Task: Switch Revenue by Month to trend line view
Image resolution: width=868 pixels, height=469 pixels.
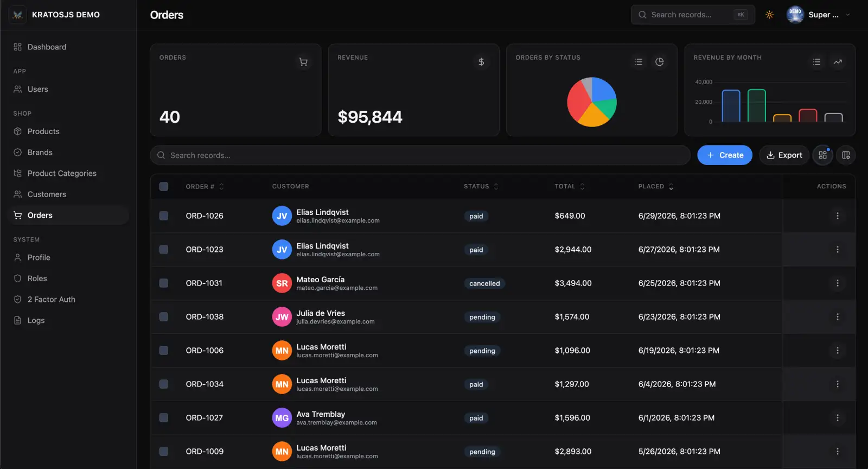Action: [838, 62]
